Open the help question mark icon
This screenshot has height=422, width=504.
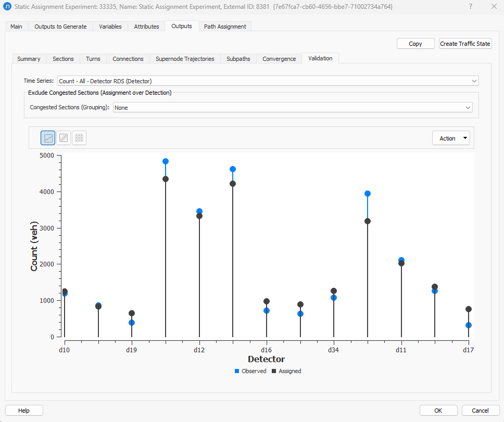pos(470,7)
